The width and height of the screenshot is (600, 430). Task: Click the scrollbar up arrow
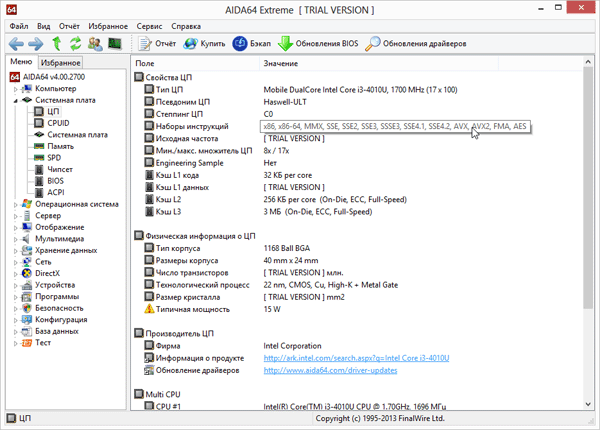click(588, 62)
